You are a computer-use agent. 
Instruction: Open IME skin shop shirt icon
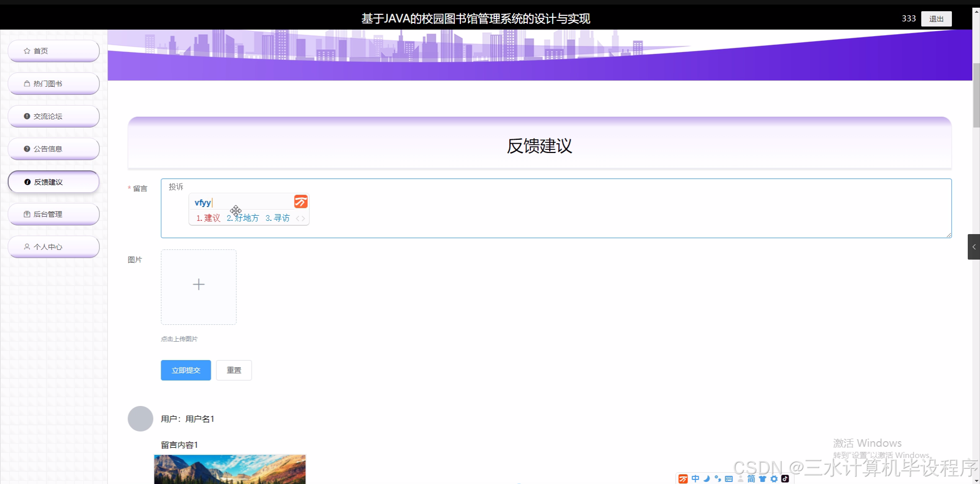click(762, 479)
